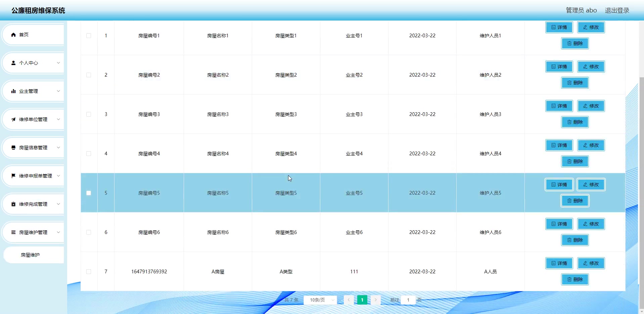Expand the 业主管理 sidebar section chevron

(x=58, y=91)
